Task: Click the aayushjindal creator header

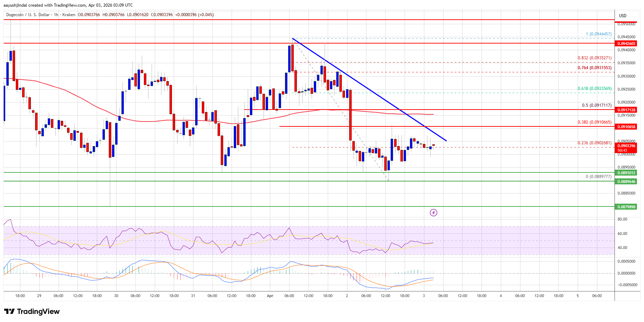Action: [x=15, y=5]
